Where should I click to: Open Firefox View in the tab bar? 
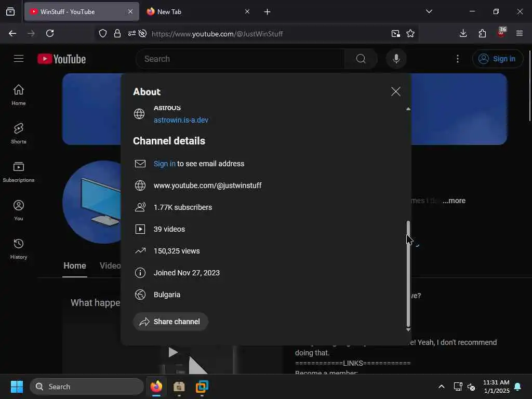pyautogui.click(x=10, y=11)
